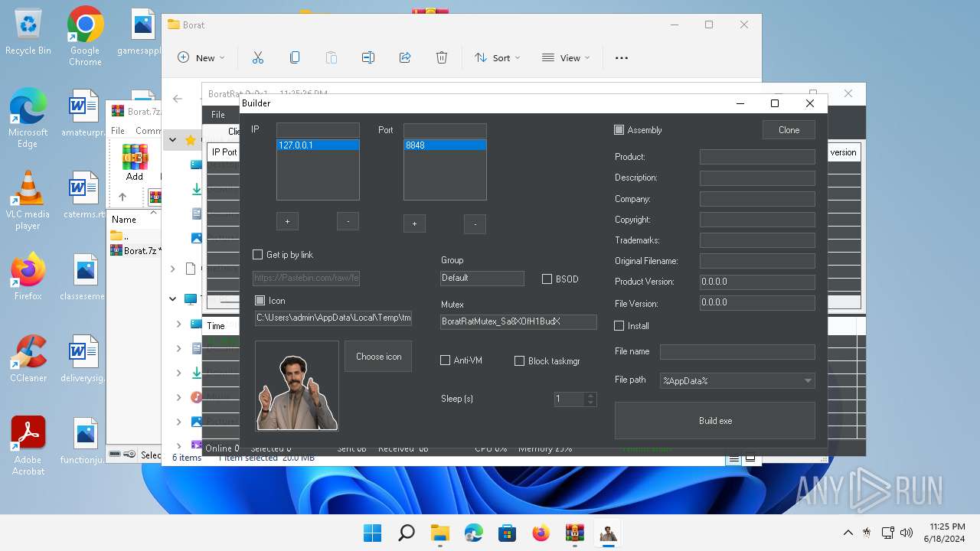Viewport: 980px width, 551px height.
Task: Click the Borat icon preview thumbnail
Action: tap(297, 386)
